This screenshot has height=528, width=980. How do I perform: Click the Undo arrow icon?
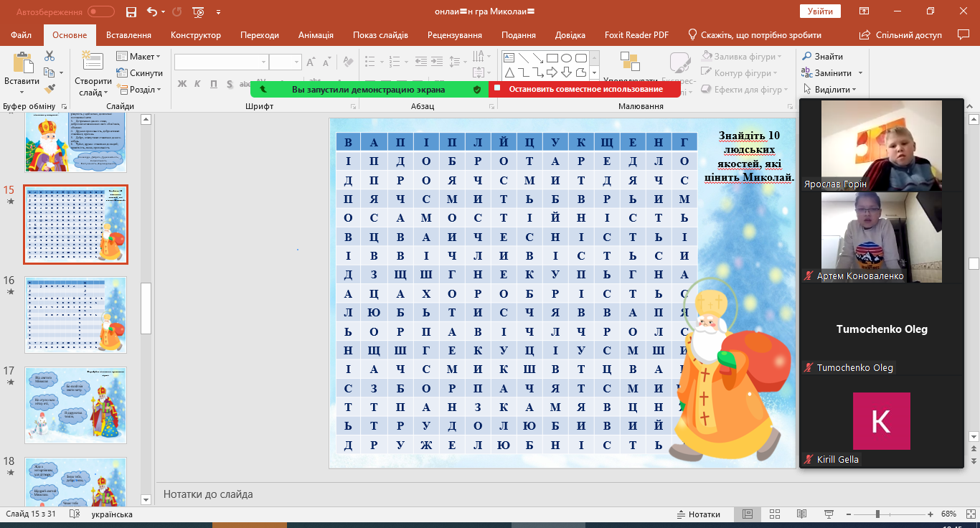151,11
